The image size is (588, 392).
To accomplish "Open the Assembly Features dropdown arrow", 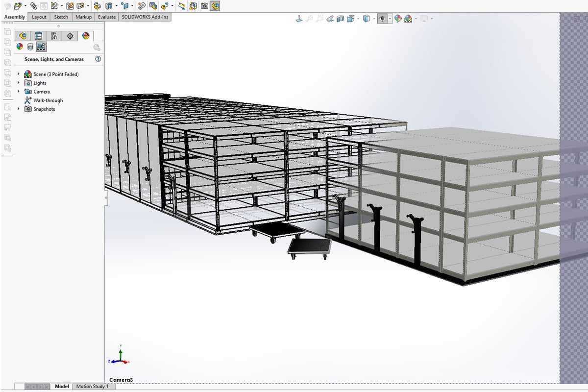I will point(117,6).
